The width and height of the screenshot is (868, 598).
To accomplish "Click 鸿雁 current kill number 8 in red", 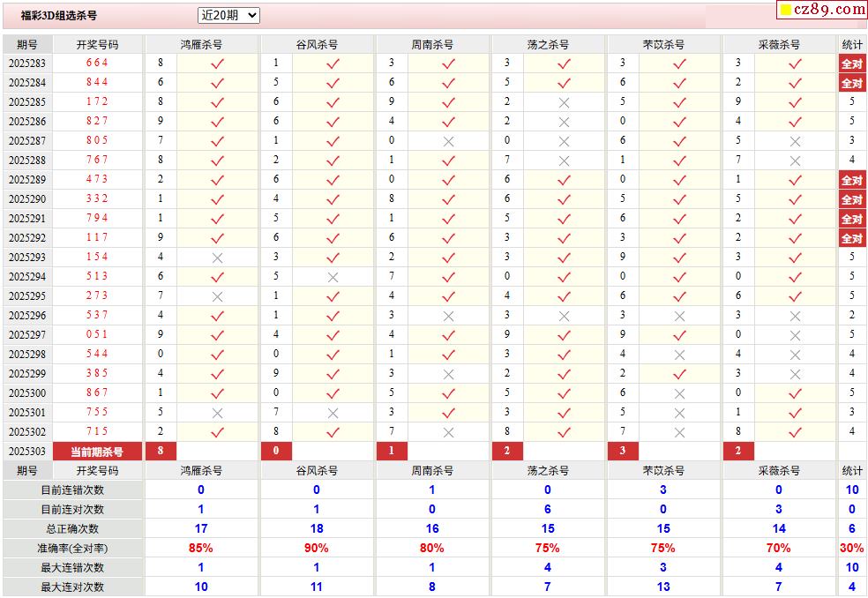I will pos(161,452).
